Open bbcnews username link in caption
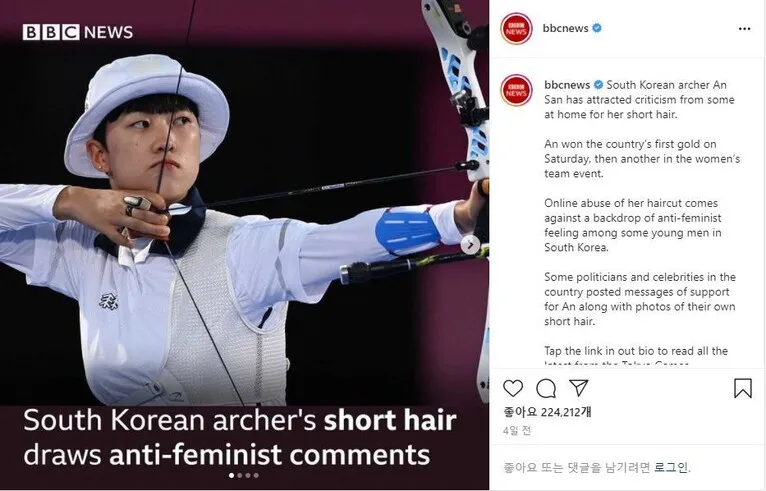Viewport: 766px width, 491px height. tap(567, 85)
